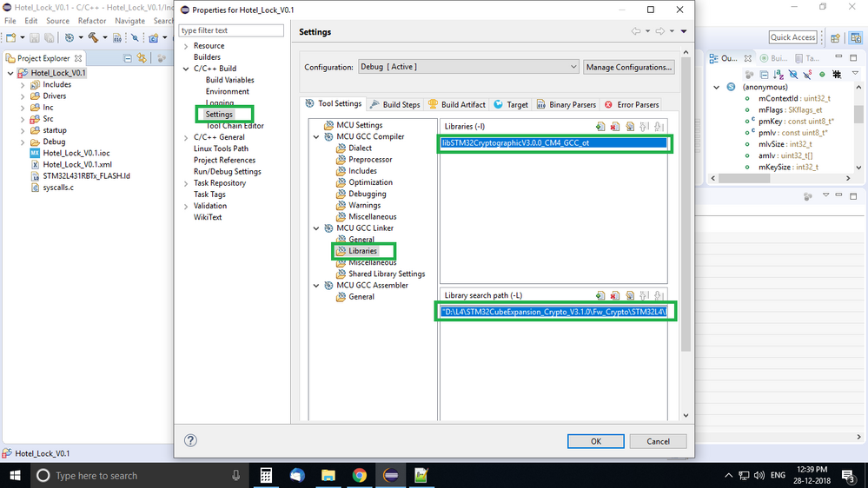This screenshot has width=868, height=488.
Task: Expand the C/C++ General node
Action: tap(186, 137)
